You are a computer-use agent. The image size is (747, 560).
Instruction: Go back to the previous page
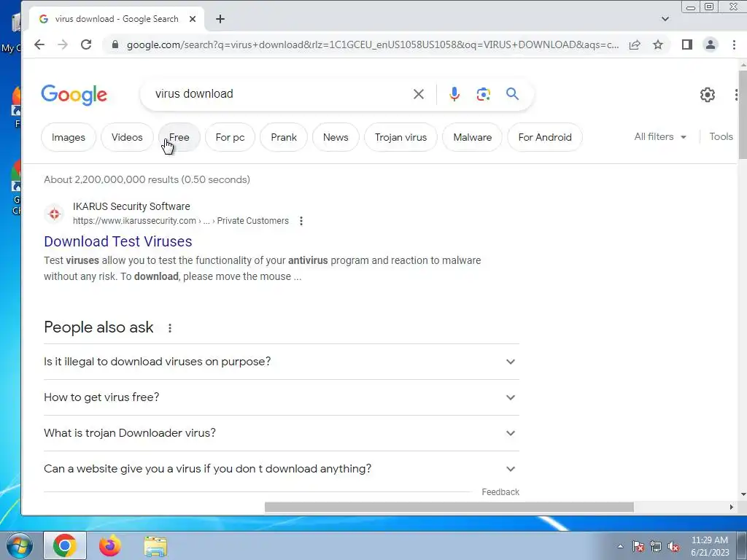click(39, 44)
